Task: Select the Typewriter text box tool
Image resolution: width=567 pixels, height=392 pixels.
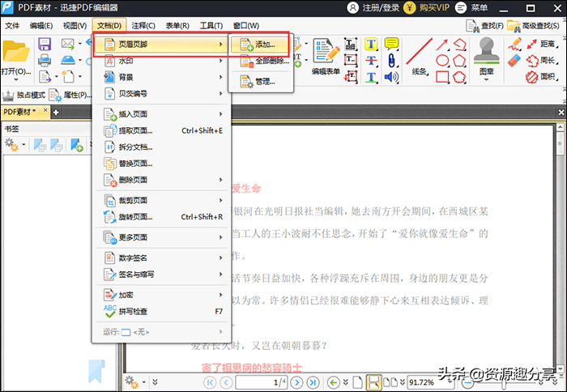Action: pos(351,44)
